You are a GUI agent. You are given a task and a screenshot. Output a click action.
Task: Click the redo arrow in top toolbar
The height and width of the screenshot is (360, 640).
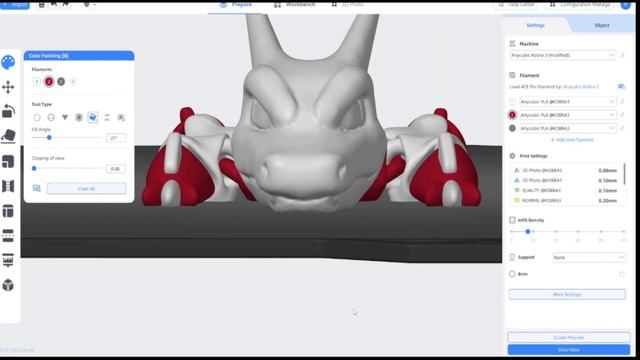(x=66, y=5)
